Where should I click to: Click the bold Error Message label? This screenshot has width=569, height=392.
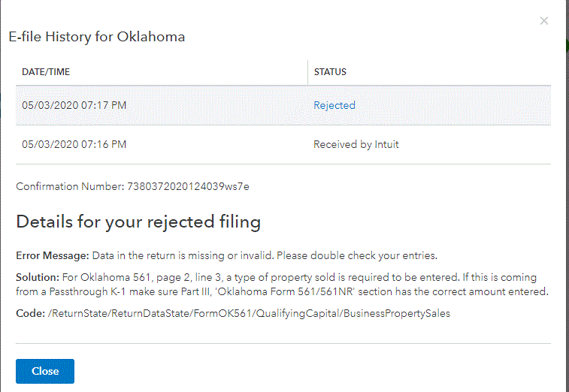click(x=52, y=255)
